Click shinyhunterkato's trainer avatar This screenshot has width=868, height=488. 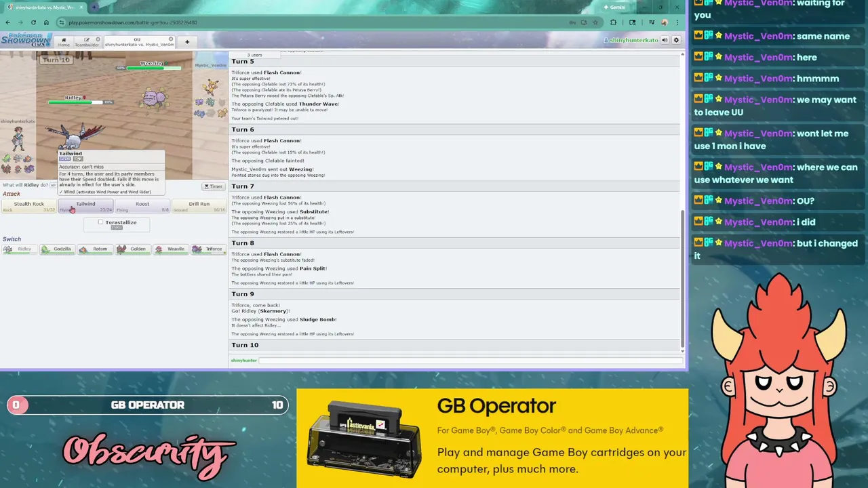point(17,140)
